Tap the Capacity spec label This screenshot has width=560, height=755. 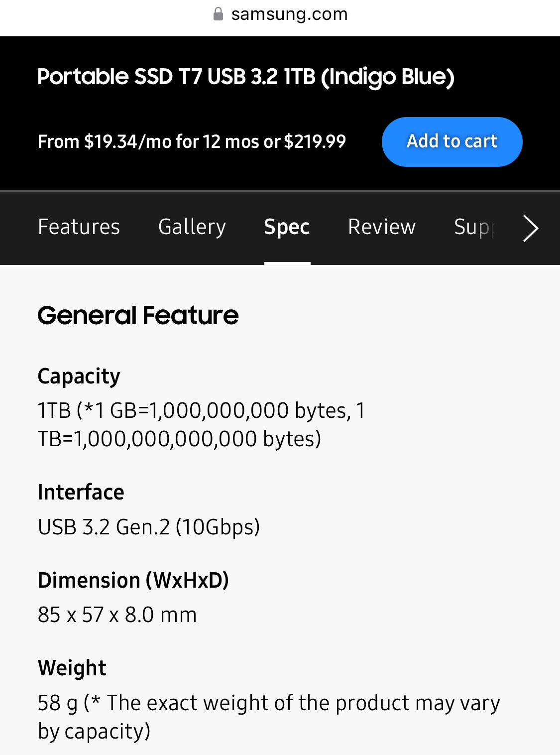79,376
